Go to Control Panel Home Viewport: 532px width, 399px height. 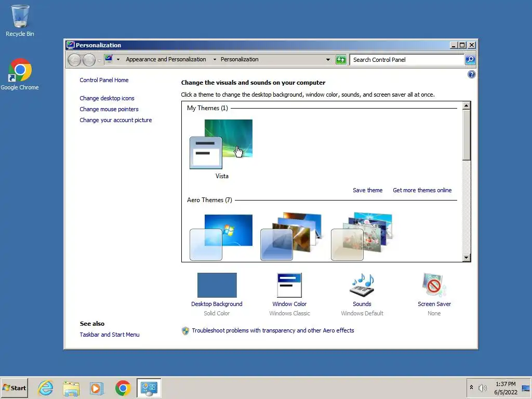pyautogui.click(x=104, y=80)
